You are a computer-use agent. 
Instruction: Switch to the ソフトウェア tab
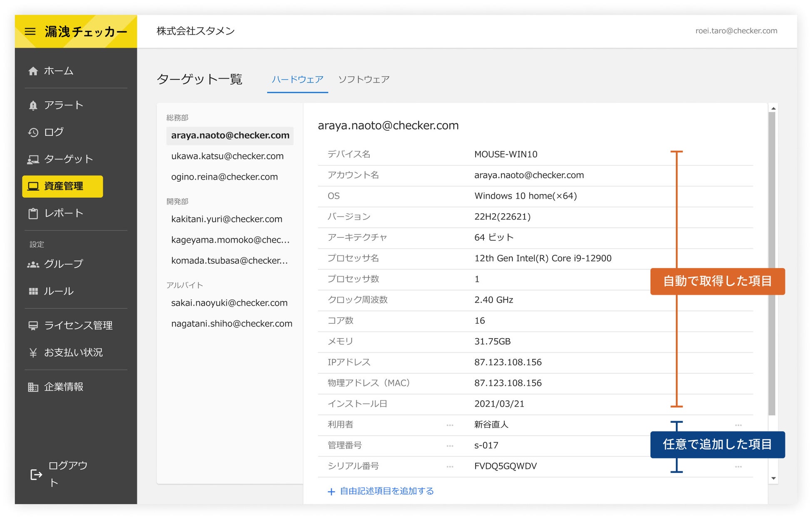click(x=364, y=80)
